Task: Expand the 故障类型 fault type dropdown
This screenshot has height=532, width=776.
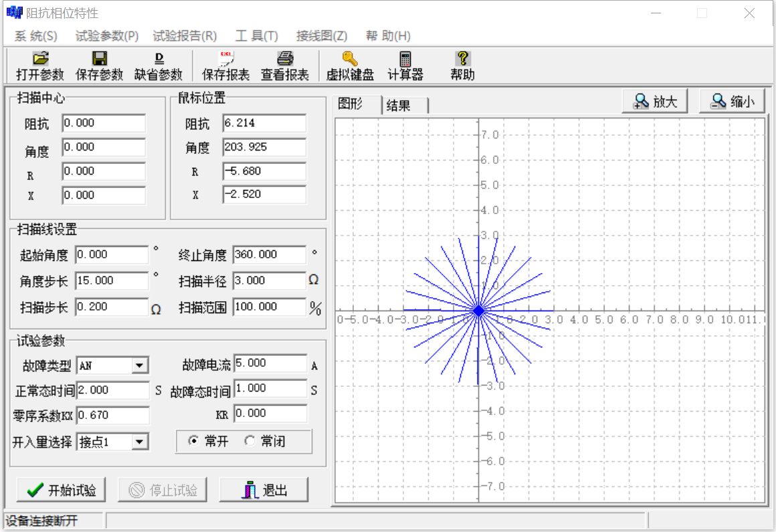Action: click(140, 366)
